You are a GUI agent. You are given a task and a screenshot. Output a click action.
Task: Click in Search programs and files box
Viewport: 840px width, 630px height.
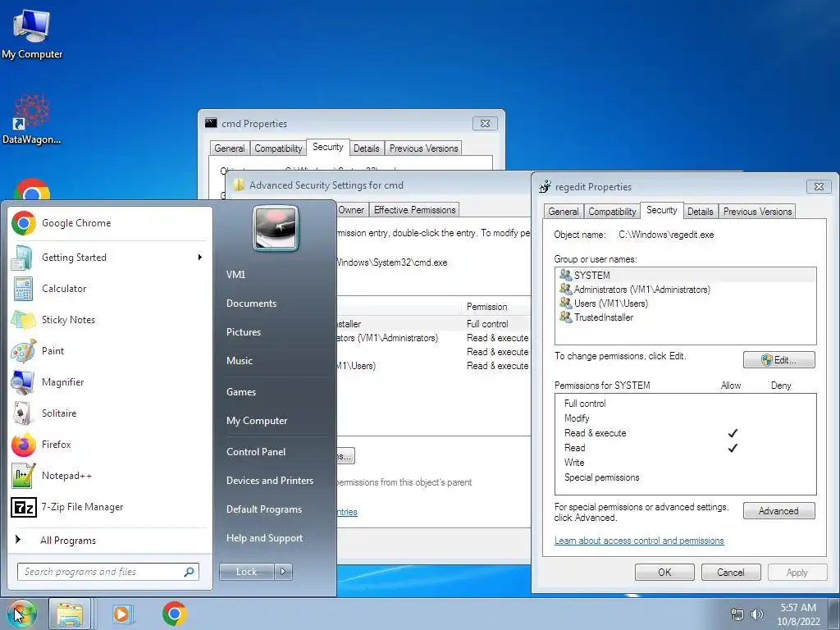(108, 572)
